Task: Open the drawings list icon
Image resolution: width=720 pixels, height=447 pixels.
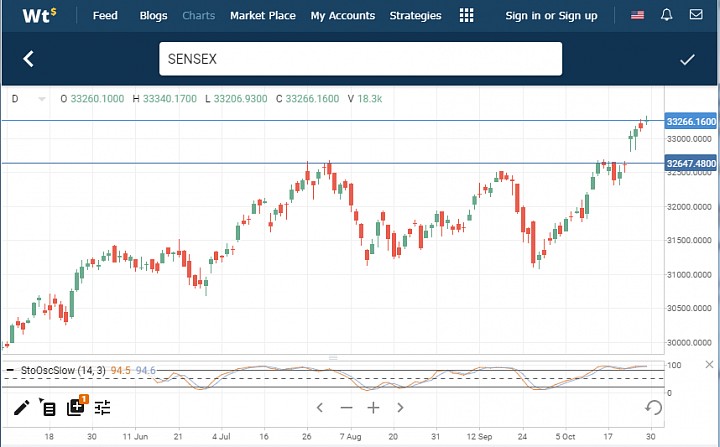Action: (47, 407)
